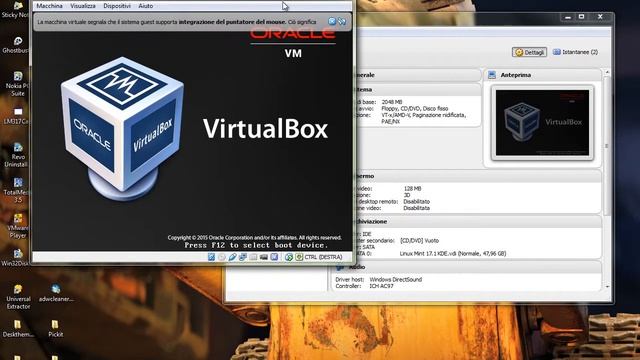Open the Aiuto menu

[145, 6]
